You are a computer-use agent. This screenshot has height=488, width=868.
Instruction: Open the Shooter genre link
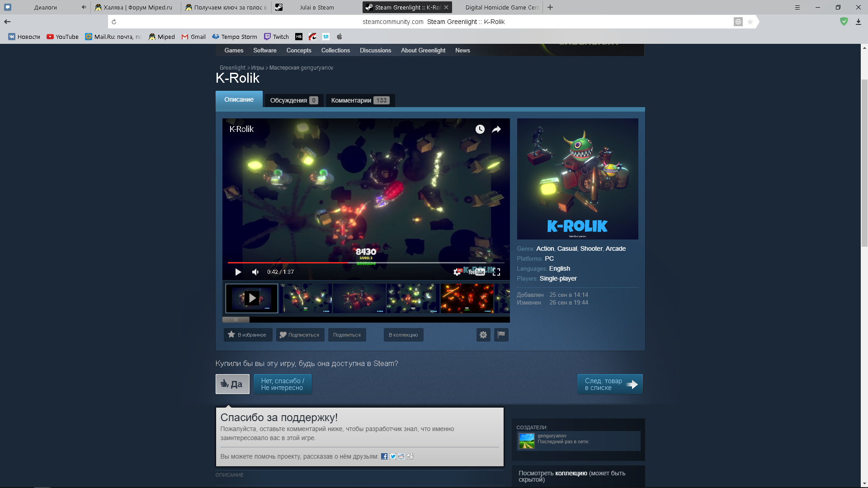click(x=591, y=249)
